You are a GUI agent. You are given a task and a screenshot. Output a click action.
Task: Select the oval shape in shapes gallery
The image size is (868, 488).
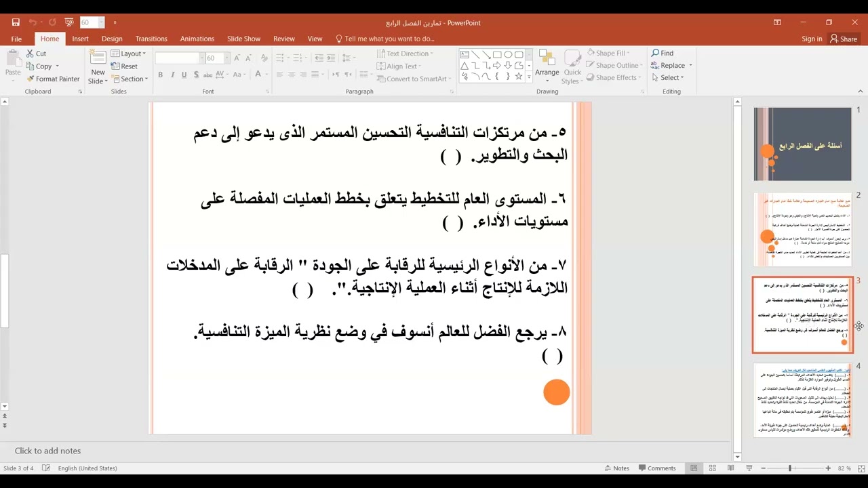508,55
